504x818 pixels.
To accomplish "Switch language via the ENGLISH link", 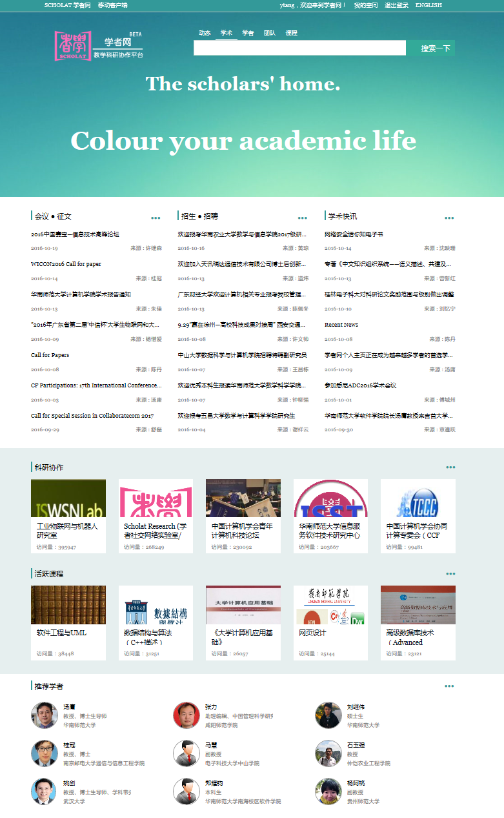I will [428, 5].
